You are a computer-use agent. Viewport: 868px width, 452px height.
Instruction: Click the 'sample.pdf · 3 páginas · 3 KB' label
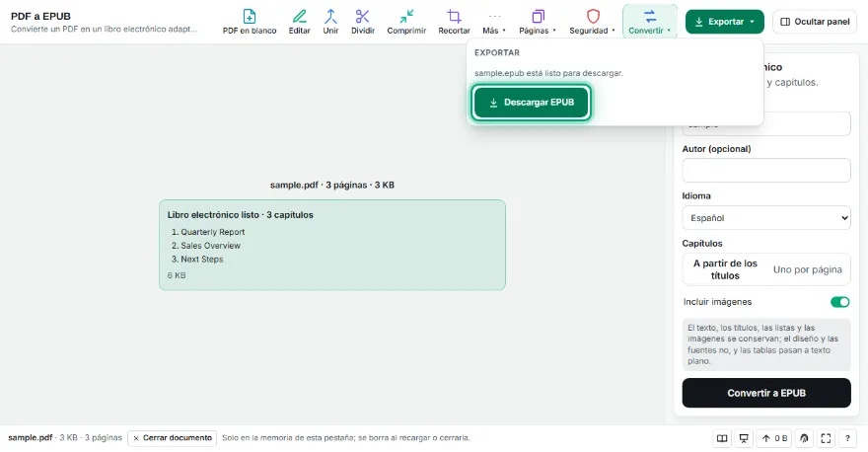(332, 185)
